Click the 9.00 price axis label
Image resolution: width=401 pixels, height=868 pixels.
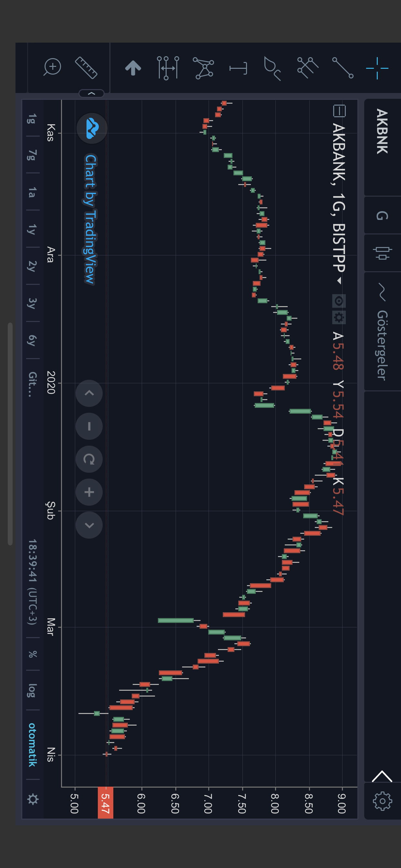(x=342, y=803)
